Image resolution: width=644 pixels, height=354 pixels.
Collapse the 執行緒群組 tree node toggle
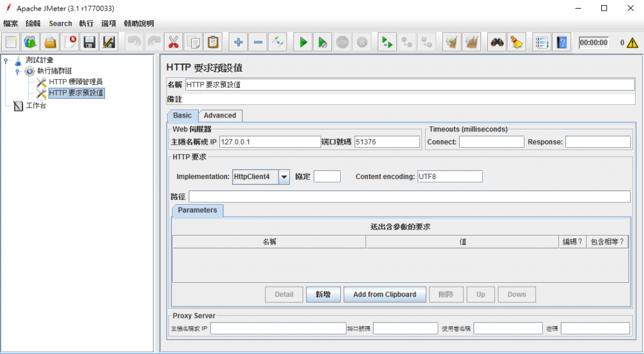(18, 72)
